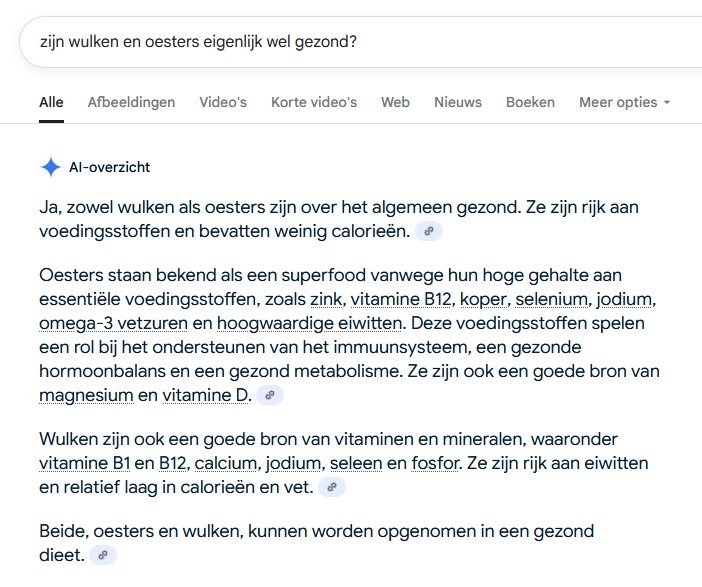Open source link after the calorieën sentence
The width and height of the screenshot is (702, 587).
(x=429, y=232)
